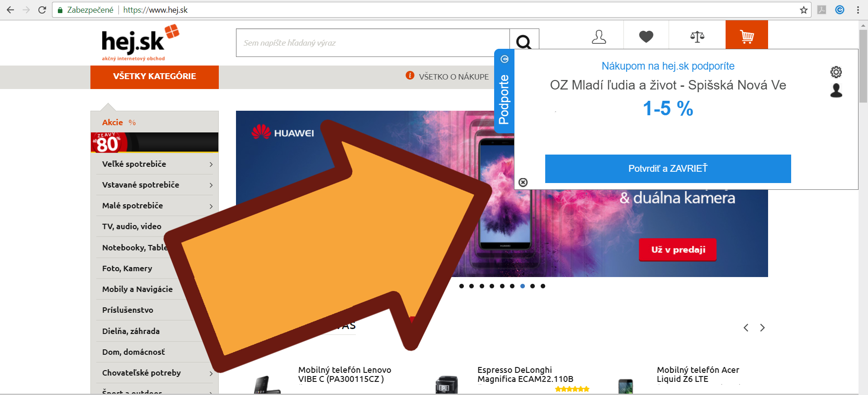The height and width of the screenshot is (395, 868).
Task: Expand Veľké spotrebiče chevron
Action: [x=211, y=165]
